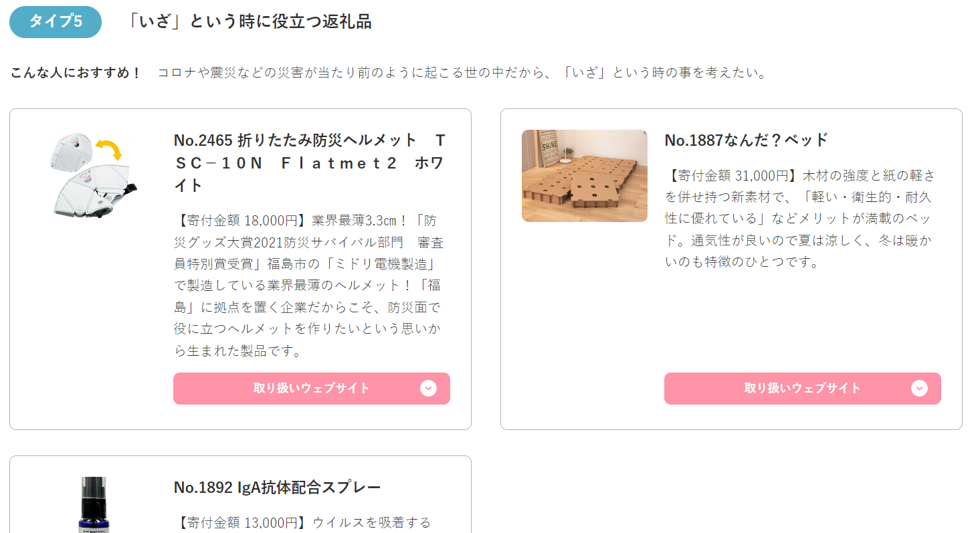Click the bed's 寄付金額 31,000円 text

[x=733, y=176]
